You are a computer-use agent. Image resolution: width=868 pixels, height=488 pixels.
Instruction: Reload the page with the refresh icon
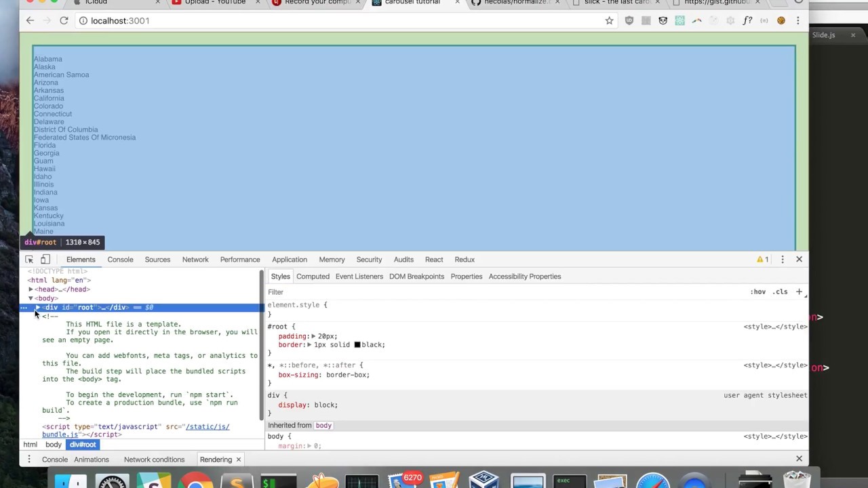[x=64, y=20]
